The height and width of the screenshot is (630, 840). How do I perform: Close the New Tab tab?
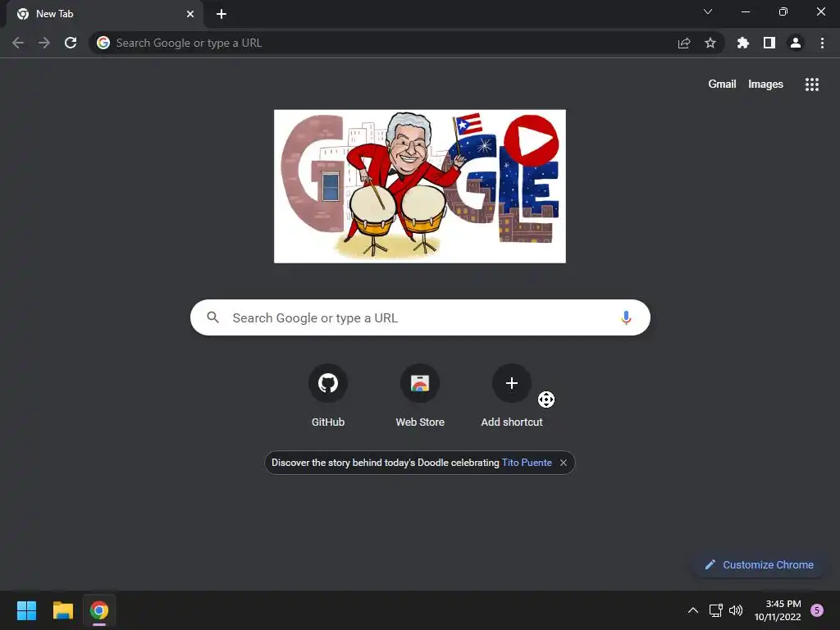(x=190, y=14)
